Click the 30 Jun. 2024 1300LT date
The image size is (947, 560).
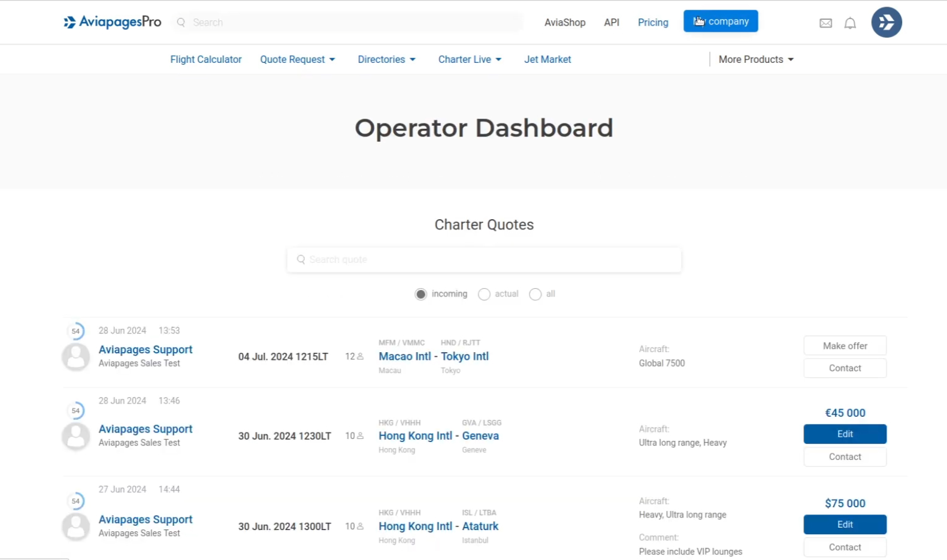click(x=285, y=526)
